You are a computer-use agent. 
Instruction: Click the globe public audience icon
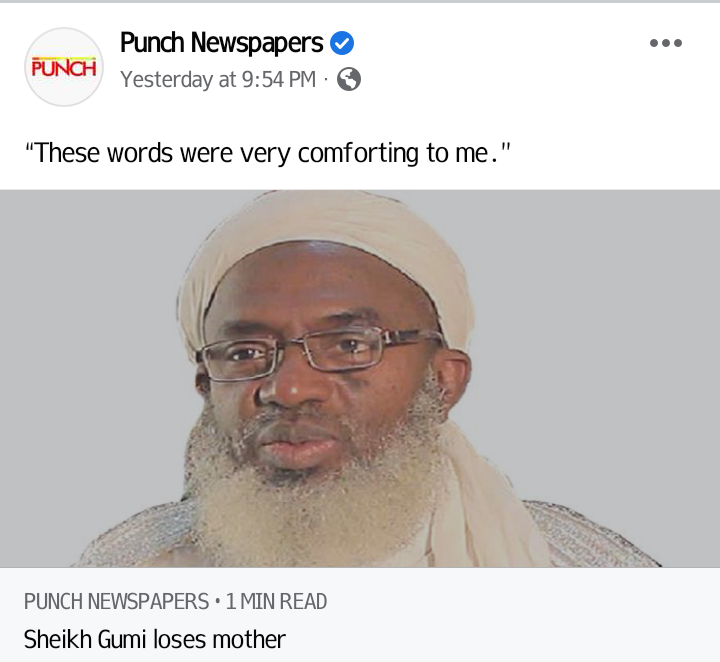[349, 79]
